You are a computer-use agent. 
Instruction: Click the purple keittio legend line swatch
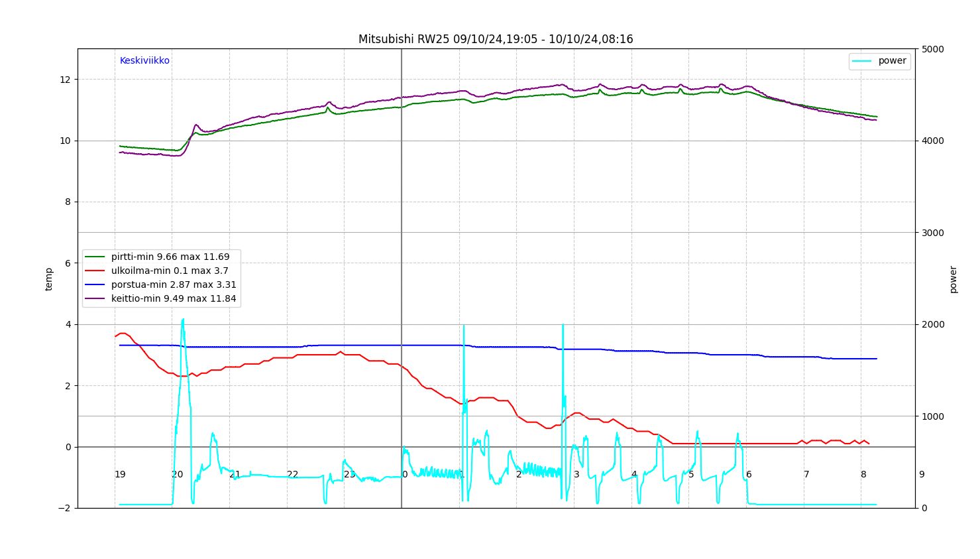point(95,299)
